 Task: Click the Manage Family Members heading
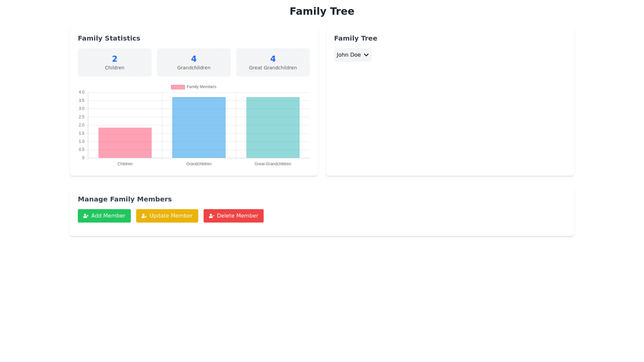pyautogui.click(x=125, y=199)
